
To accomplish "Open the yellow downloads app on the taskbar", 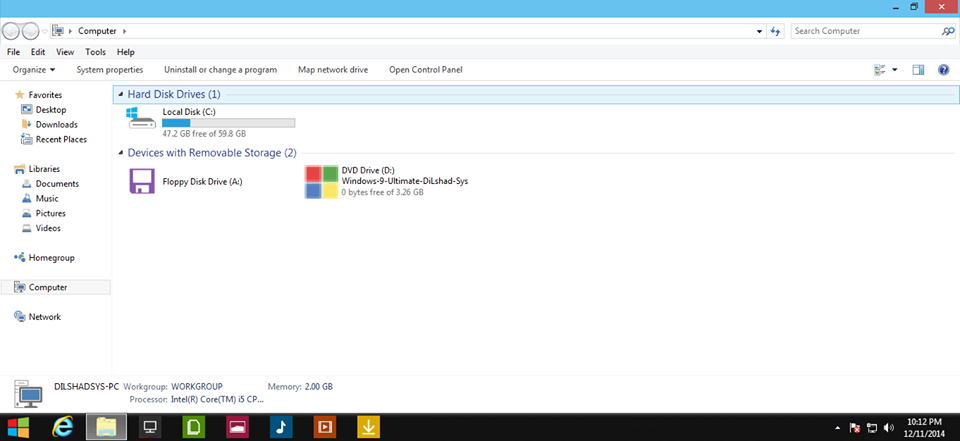I will [x=369, y=426].
